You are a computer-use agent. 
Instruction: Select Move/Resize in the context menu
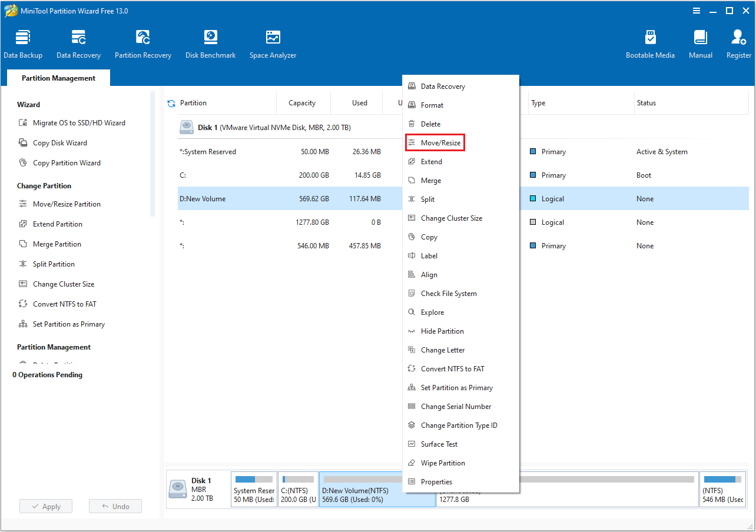click(461, 143)
